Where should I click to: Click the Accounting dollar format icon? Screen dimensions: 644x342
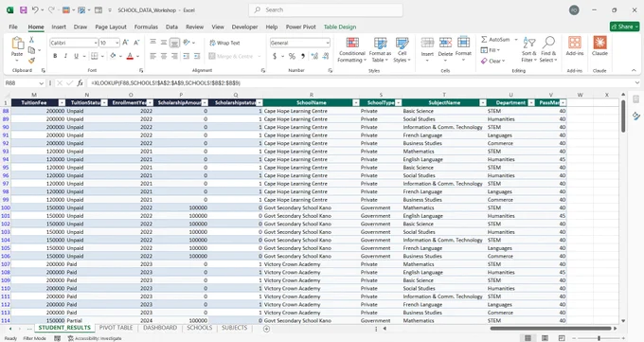(275, 56)
